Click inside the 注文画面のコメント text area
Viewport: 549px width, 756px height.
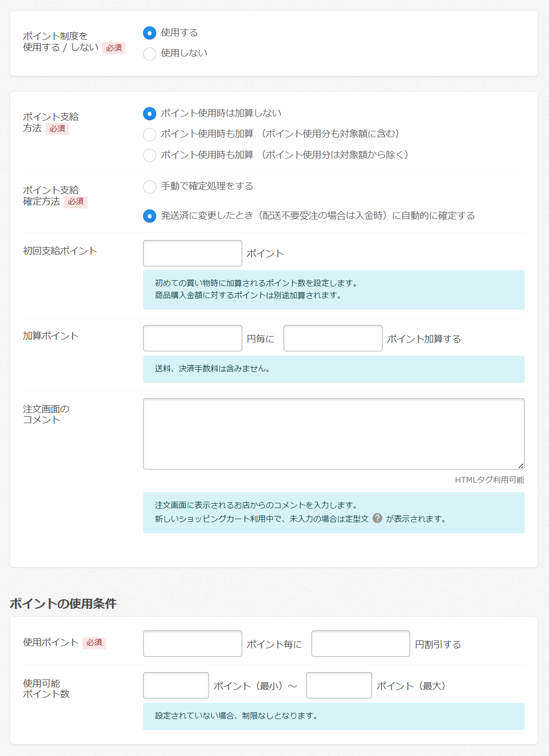tap(333, 434)
